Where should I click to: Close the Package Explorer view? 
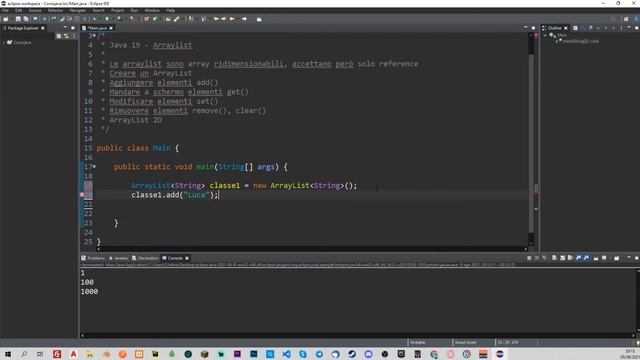pos(43,28)
